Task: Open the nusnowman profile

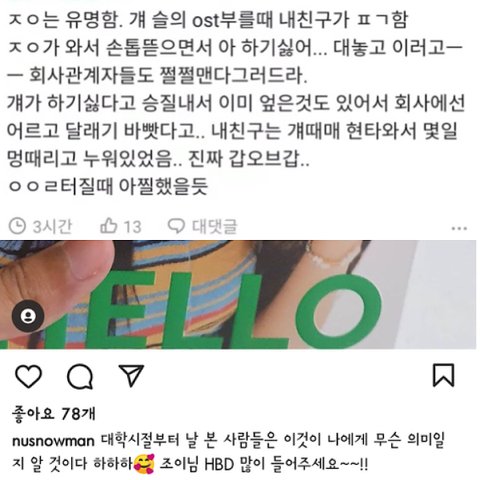Action: 53,441
